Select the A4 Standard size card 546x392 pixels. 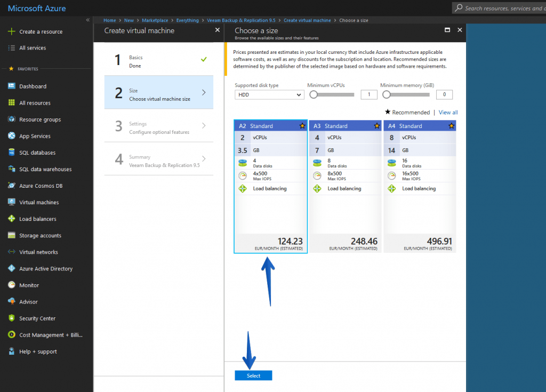click(420, 187)
